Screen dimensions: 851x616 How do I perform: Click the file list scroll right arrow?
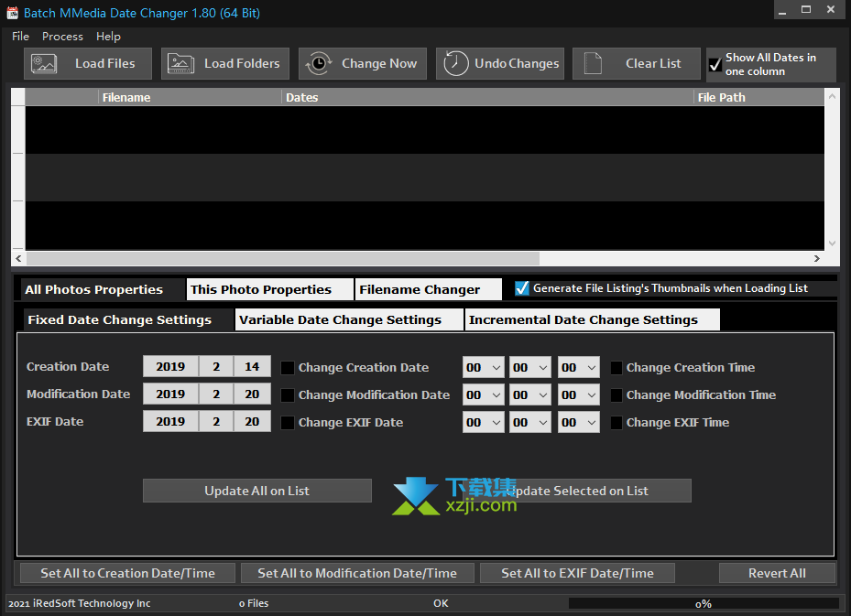click(817, 259)
